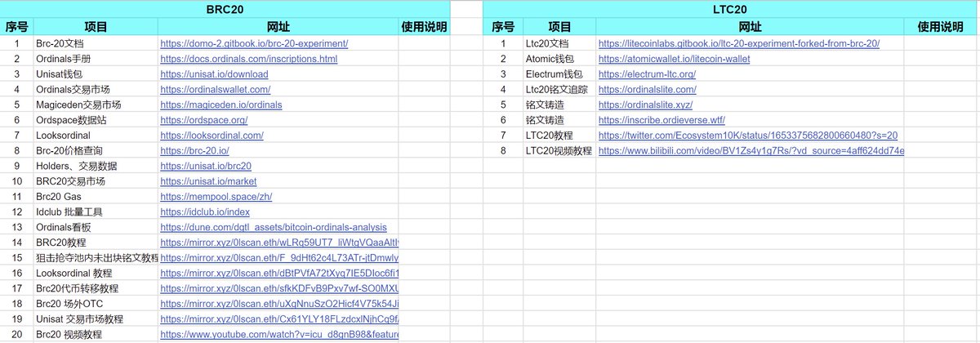This screenshot has height=343, width=980.
Task: Open the electrum-ltc.org link
Action: (649, 74)
